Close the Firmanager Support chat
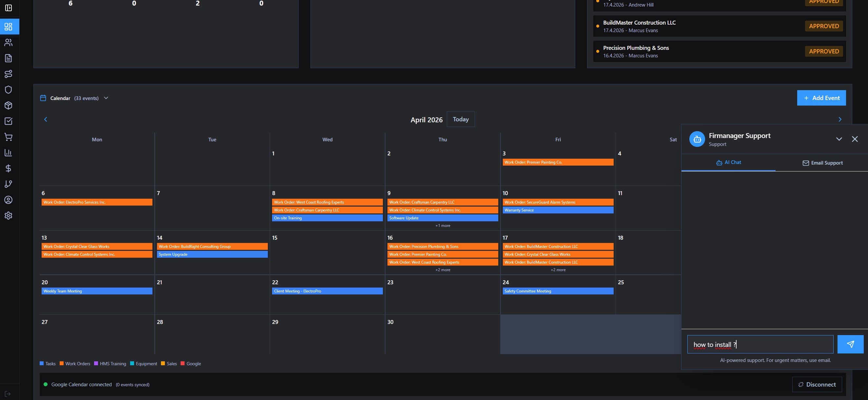Viewport: 868px width, 400px height. click(x=855, y=139)
